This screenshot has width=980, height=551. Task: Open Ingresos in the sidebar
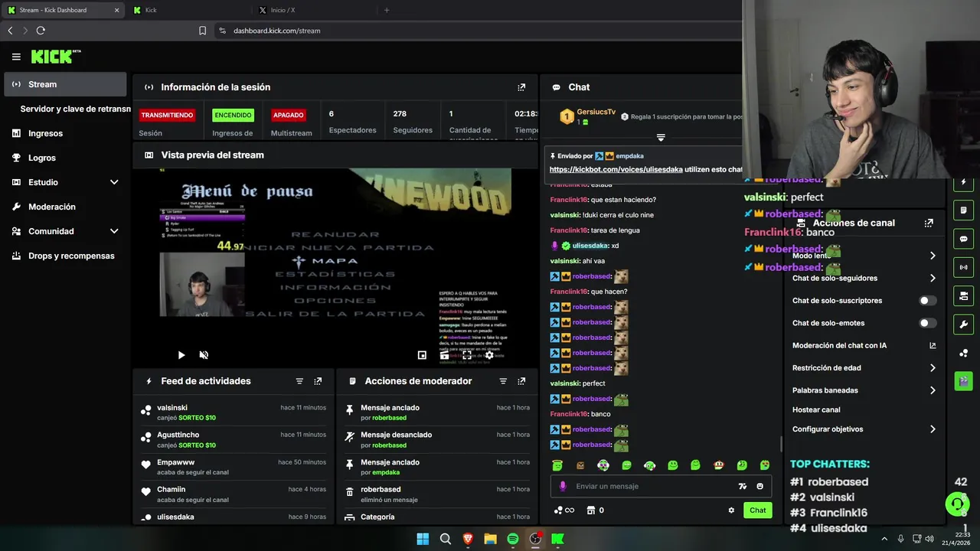click(65, 133)
